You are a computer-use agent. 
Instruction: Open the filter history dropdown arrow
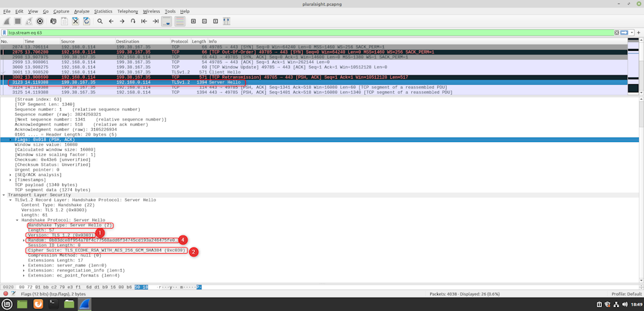point(633,33)
